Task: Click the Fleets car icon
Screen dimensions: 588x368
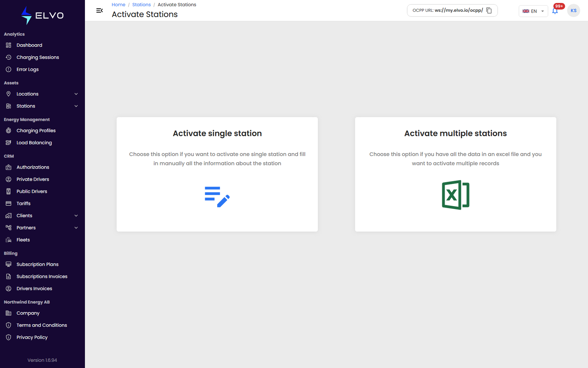Action: [8, 240]
